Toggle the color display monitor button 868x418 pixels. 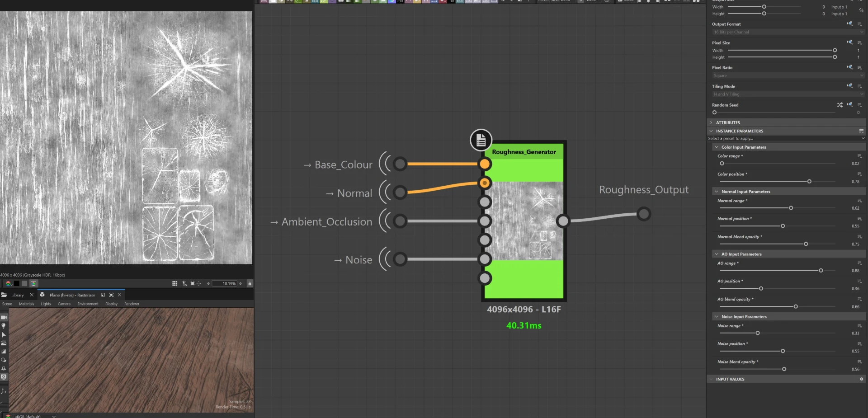(x=33, y=283)
